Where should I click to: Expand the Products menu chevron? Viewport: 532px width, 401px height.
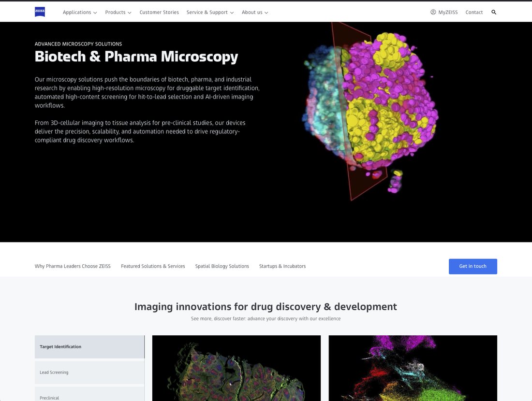tap(129, 13)
